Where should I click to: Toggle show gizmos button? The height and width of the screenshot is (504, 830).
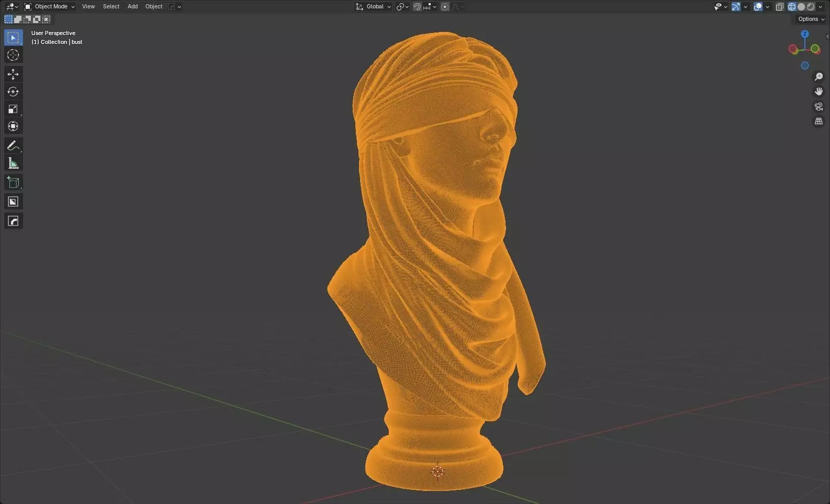(736, 7)
